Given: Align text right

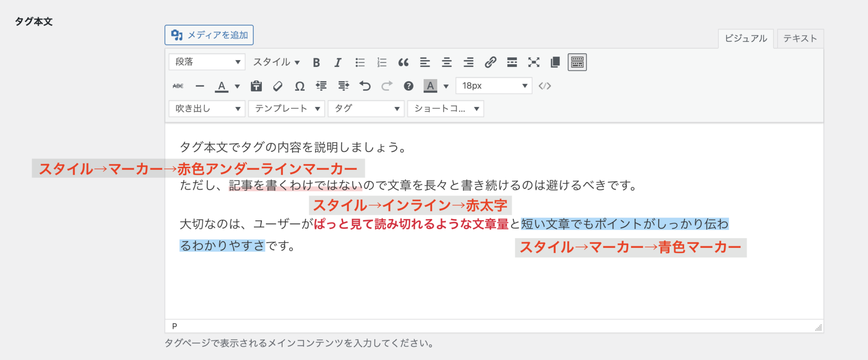Looking at the screenshot, I should tap(468, 62).
